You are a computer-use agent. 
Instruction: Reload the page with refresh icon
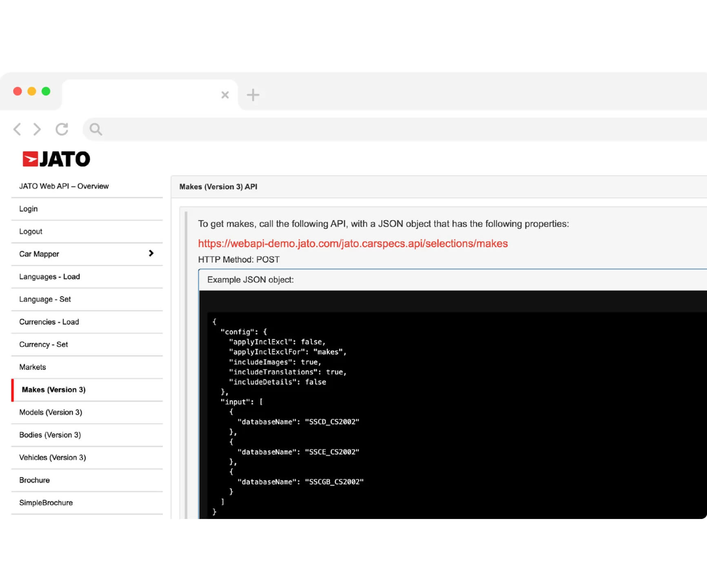click(62, 129)
